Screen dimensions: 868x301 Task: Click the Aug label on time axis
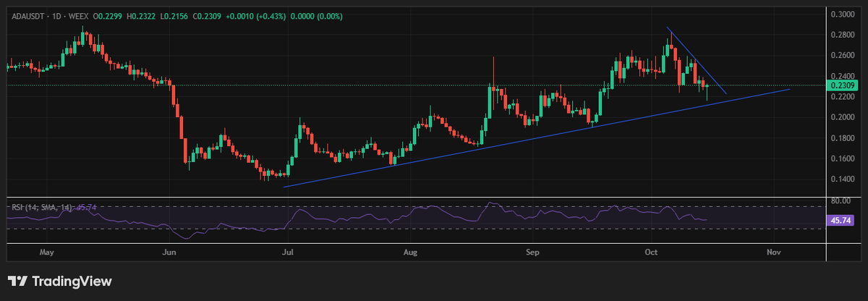click(411, 253)
